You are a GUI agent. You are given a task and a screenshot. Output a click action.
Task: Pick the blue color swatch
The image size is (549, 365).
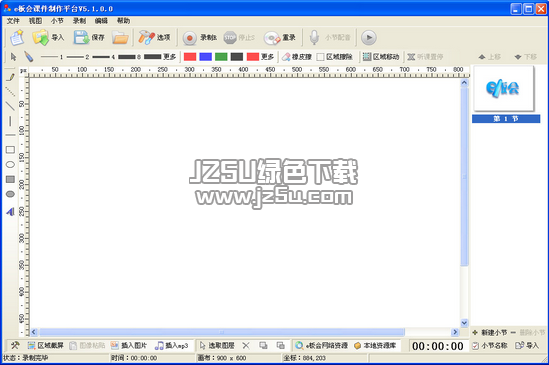pos(206,57)
